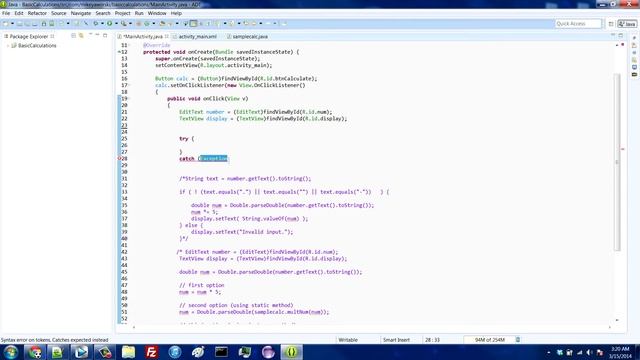Click the Quick Access search field
The height and width of the screenshot is (360, 640).
click(x=578, y=24)
